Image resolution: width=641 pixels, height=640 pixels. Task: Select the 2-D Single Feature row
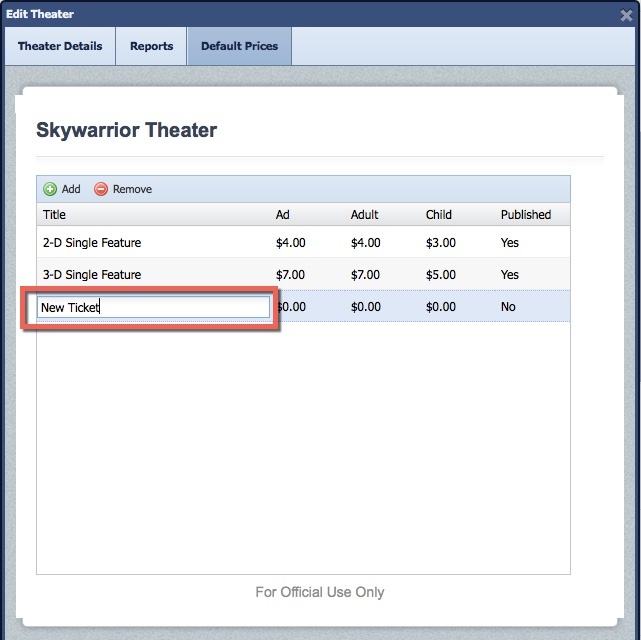tap(92, 242)
